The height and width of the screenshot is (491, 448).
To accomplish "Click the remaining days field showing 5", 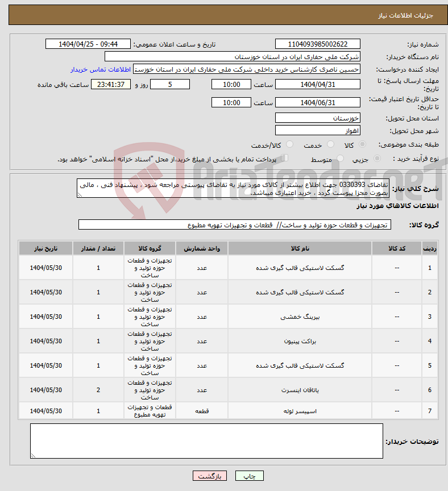I will (x=170, y=85).
